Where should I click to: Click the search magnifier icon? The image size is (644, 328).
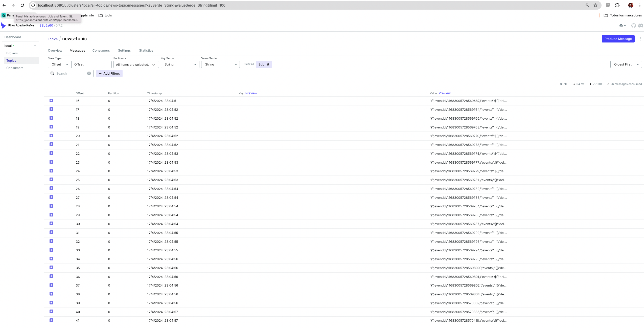(x=52, y=74)
